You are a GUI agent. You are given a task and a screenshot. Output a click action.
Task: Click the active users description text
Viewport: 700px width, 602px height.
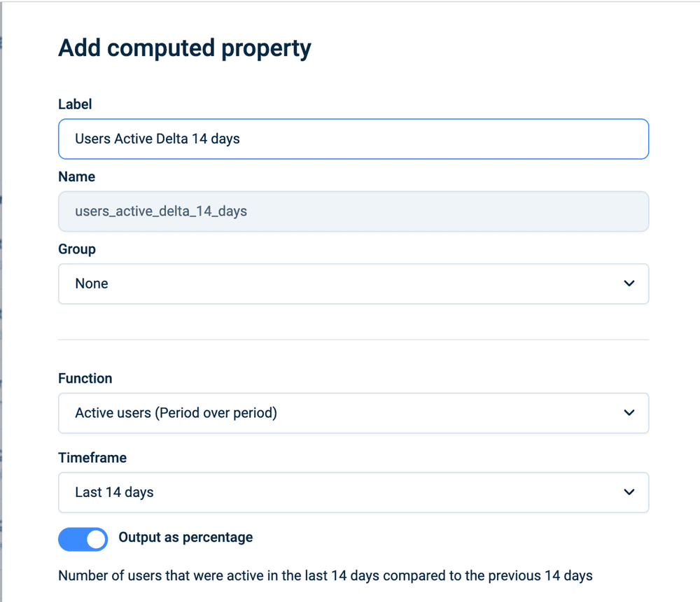pyautogui.click(x=325, y=576)
